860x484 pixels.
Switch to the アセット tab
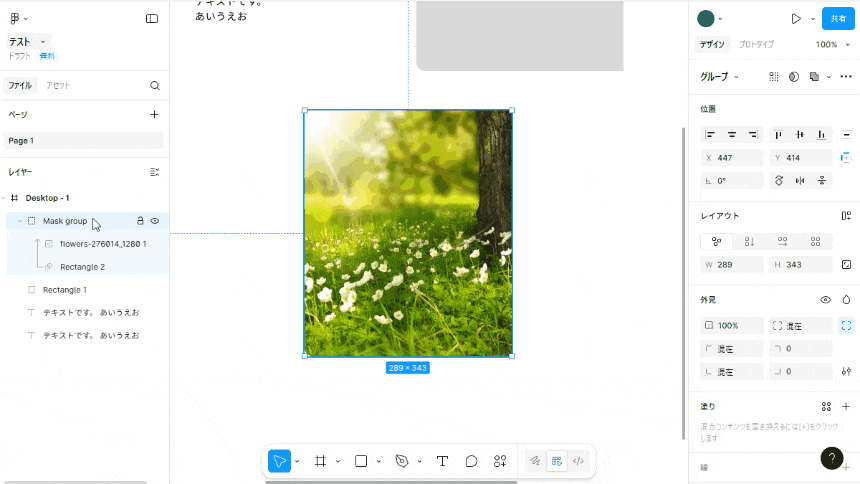coord(58,86)
